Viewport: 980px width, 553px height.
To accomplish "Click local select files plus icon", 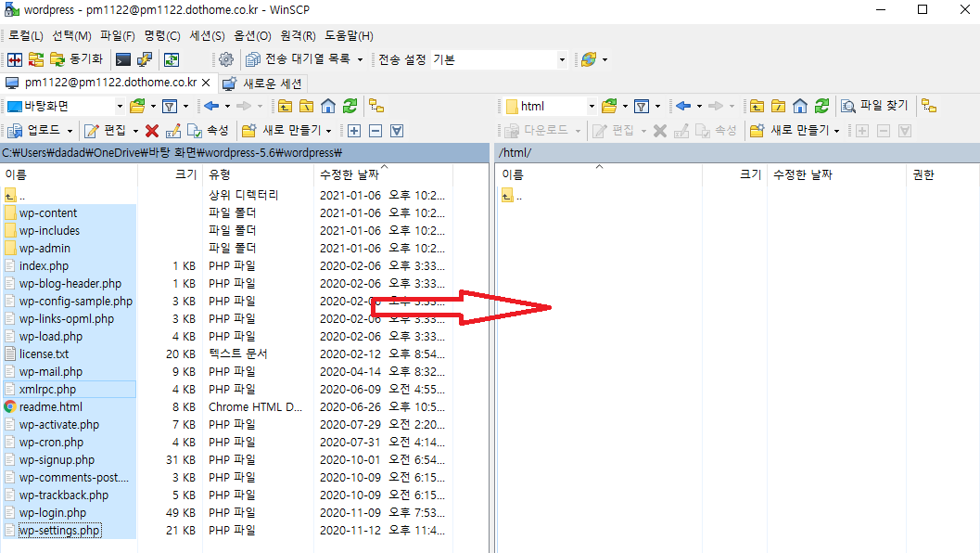I will (x=354, y=130).
